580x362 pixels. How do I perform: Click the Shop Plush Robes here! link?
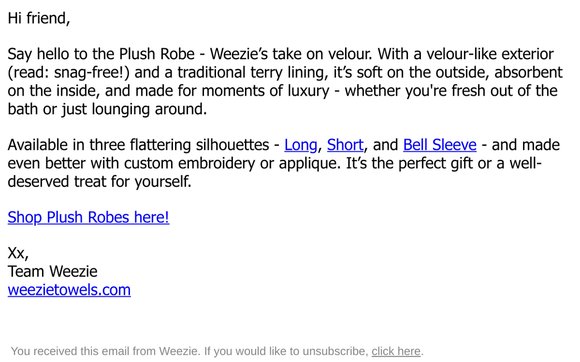coord(88,217)
